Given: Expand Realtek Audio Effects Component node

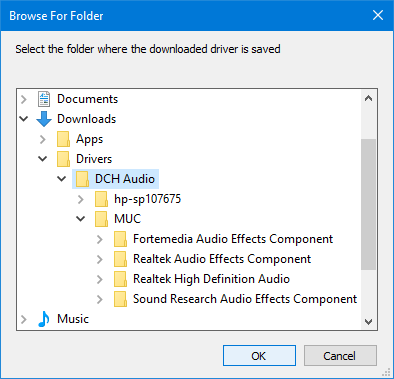Looking at the screenshot, I should click(x=100, y=259).
